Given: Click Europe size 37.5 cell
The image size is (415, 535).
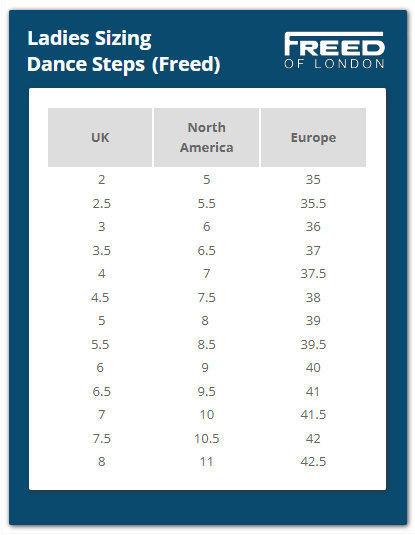Looking at the screenshot, I should (313, 274).
